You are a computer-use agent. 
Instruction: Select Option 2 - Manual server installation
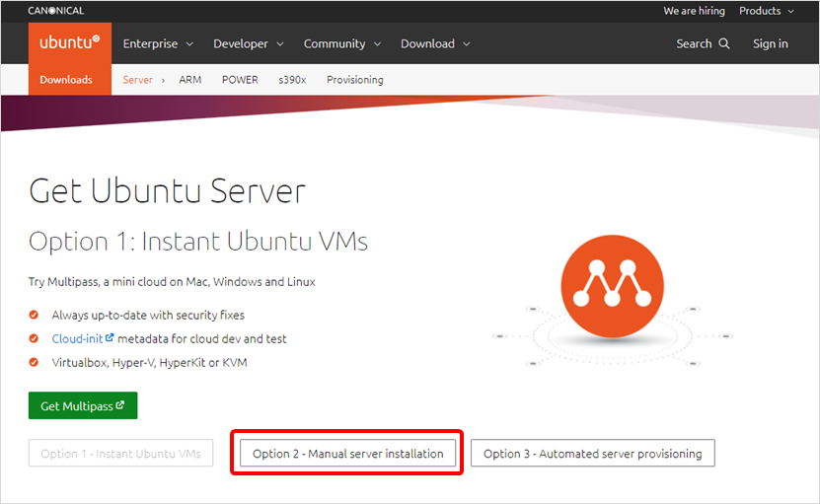click(x=347, y=453)
